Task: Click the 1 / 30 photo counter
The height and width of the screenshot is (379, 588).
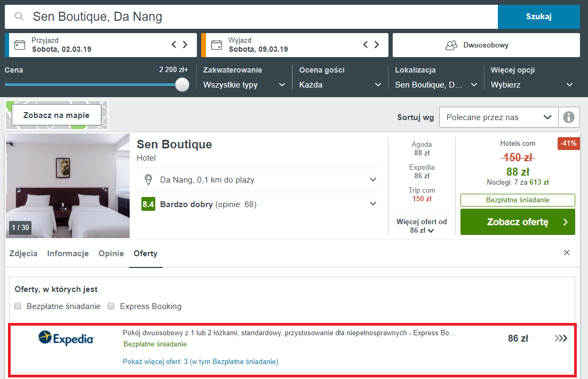Action: click(20, 227)
